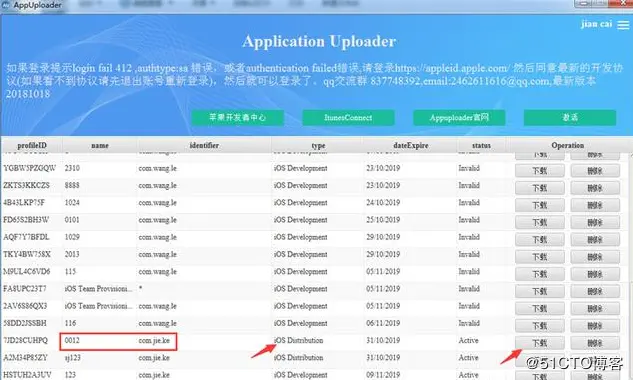Click iOS Development in the 1029 row

300,237
